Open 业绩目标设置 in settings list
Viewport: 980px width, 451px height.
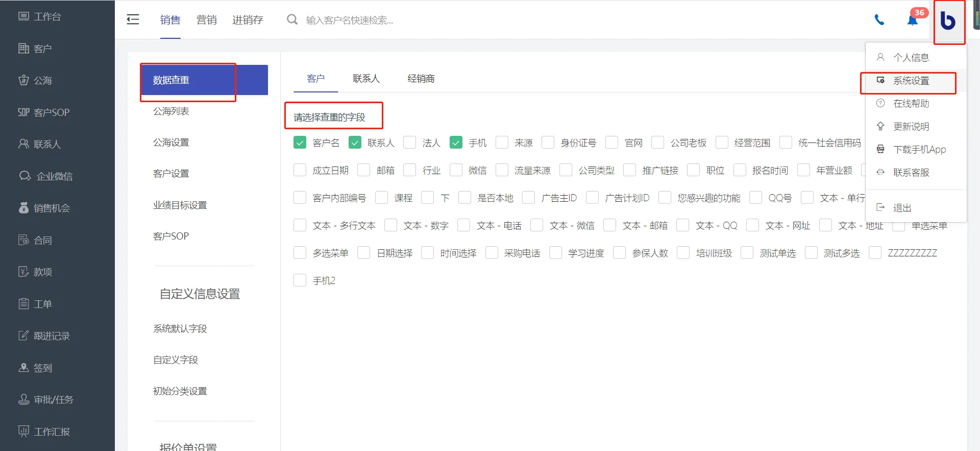(180, 205)
